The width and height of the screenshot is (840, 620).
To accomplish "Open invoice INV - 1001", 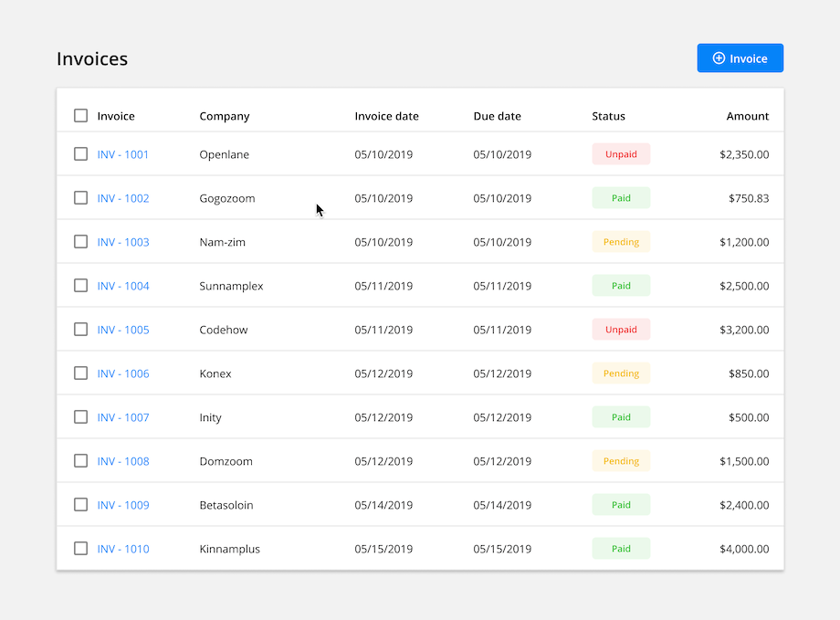I will [x=122, y=153].
